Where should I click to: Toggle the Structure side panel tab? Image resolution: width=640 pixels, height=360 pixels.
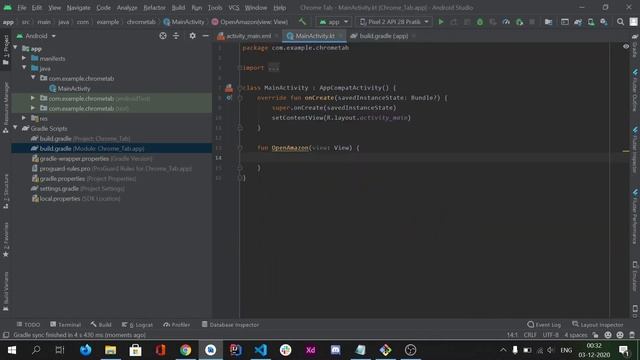tap(6, 192)
